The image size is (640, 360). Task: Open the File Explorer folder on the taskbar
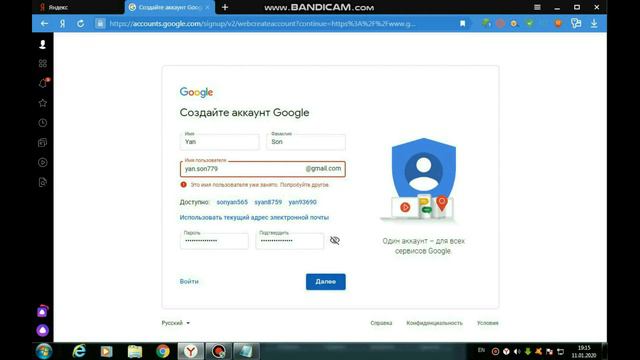click(x=135, y=351)
